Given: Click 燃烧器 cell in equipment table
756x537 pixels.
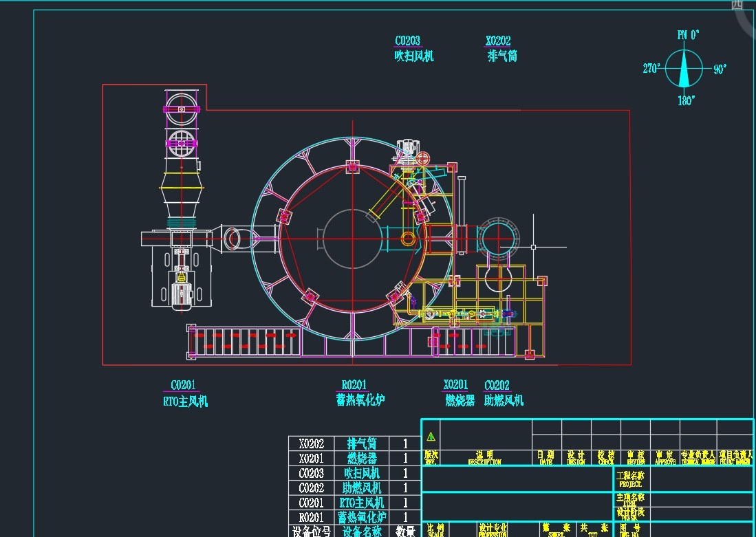Looking at the screenshot, I should click(x=362, y=458).
